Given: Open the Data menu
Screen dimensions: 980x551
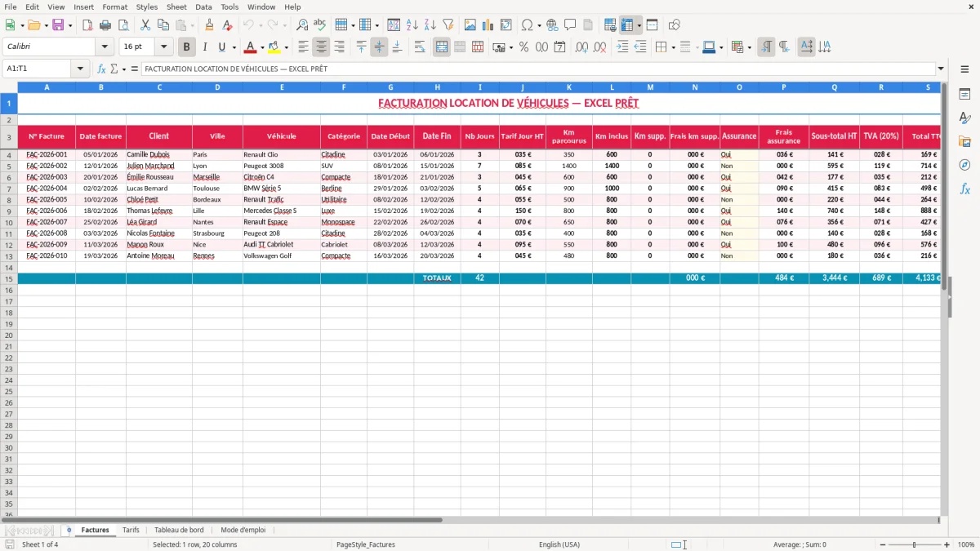Looking at the screenshot, I should tap(203, 7).
